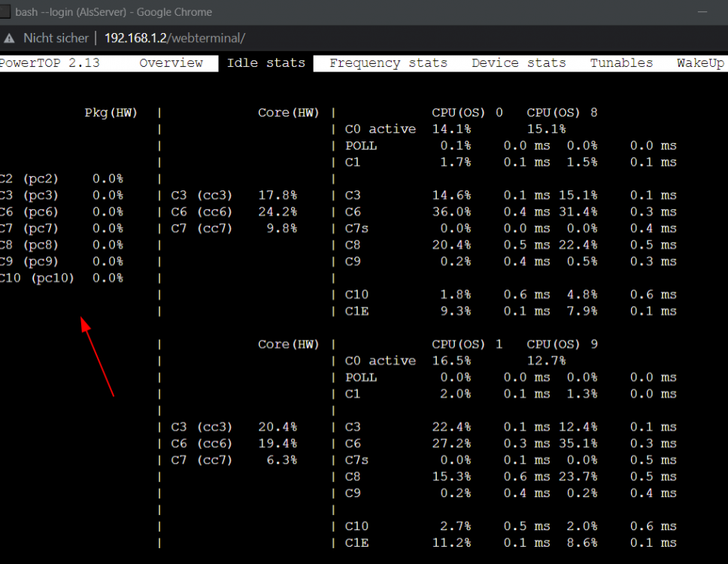Click the 24.2% value for C6 (cc6)
The height and width of the screenshot is (564, 728).
point(278,212)
